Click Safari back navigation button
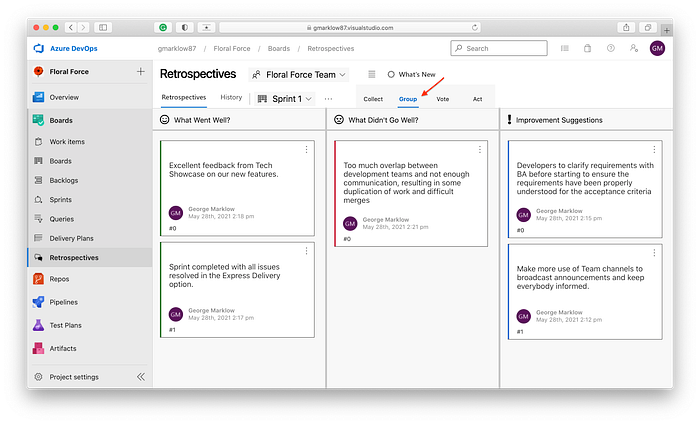The width and height of the screenshot is (700, 424). pyautogui.click(x=71, y=28)
